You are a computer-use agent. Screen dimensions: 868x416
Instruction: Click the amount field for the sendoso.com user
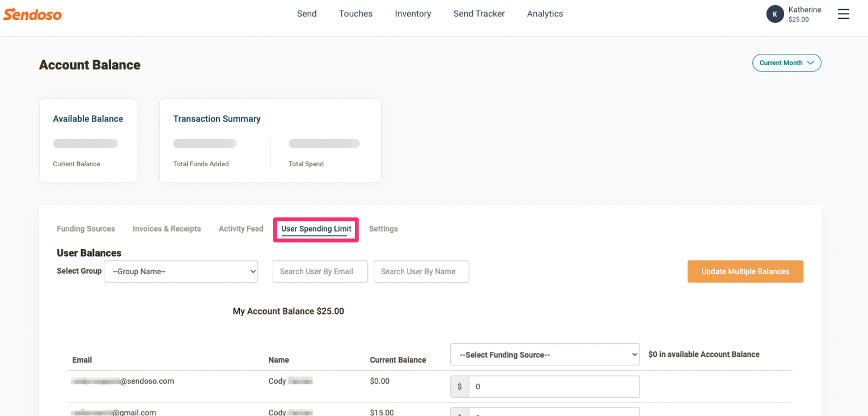[553, 386]
